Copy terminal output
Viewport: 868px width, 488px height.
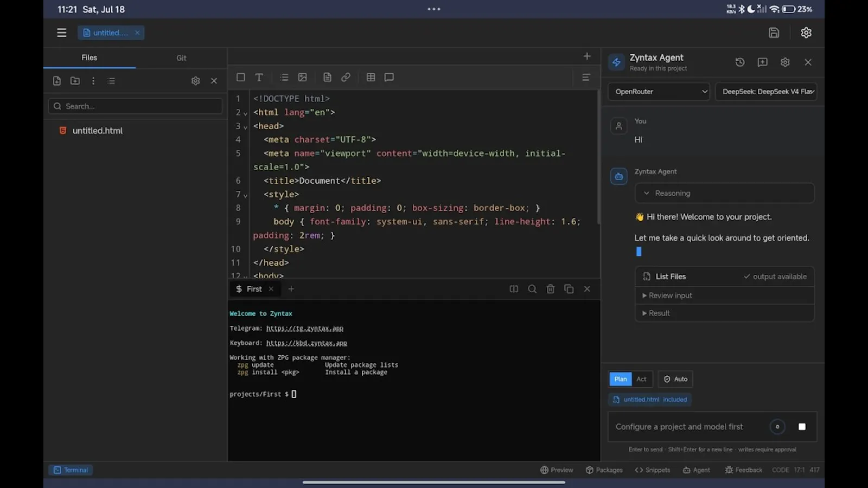coord(569,289)
